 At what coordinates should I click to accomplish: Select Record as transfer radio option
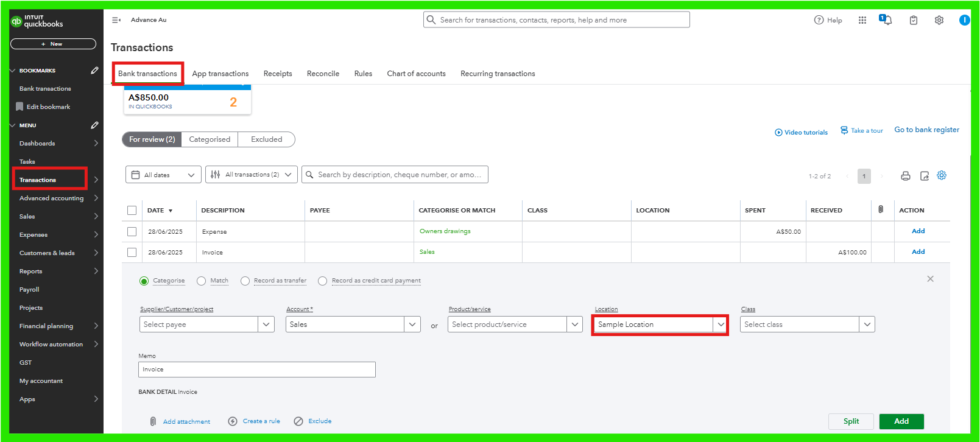click(245, 281)
